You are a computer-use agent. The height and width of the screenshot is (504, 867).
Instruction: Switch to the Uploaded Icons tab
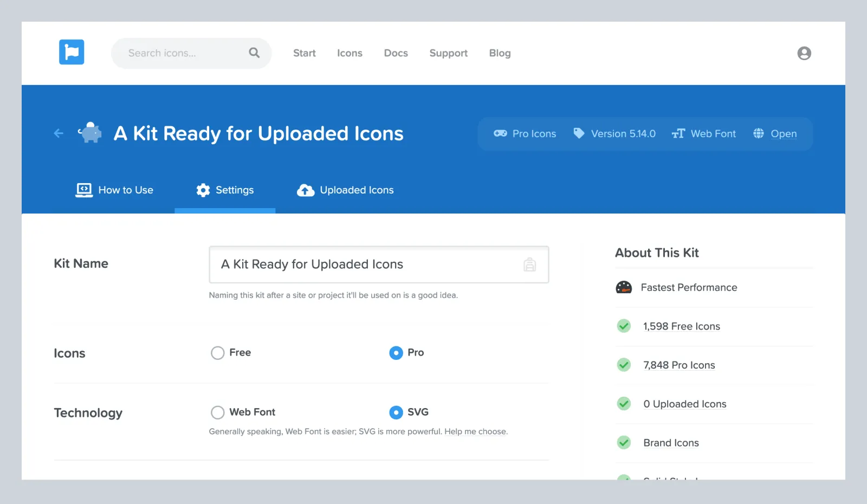pyautogui.click(x=345, y=190)
